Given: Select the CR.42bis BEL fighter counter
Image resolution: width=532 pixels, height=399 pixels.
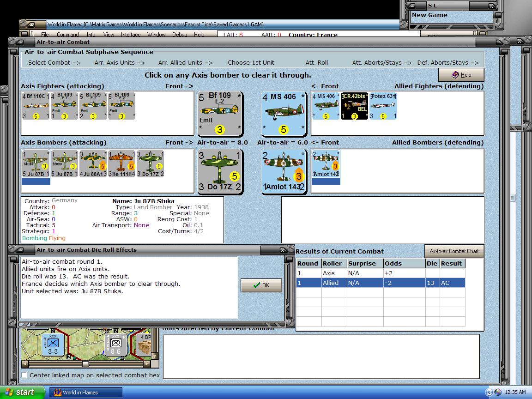Looking at the screenshot, I should [x=354, y=106].
